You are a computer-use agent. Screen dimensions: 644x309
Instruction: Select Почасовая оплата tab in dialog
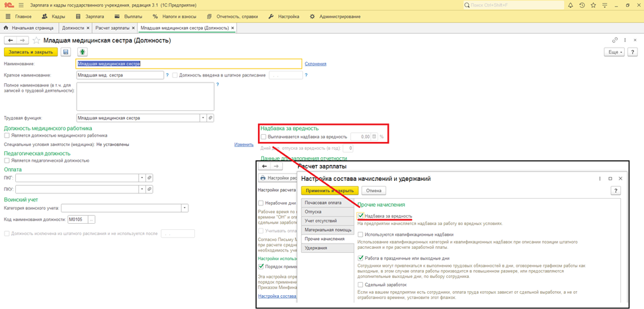(327, 203)
